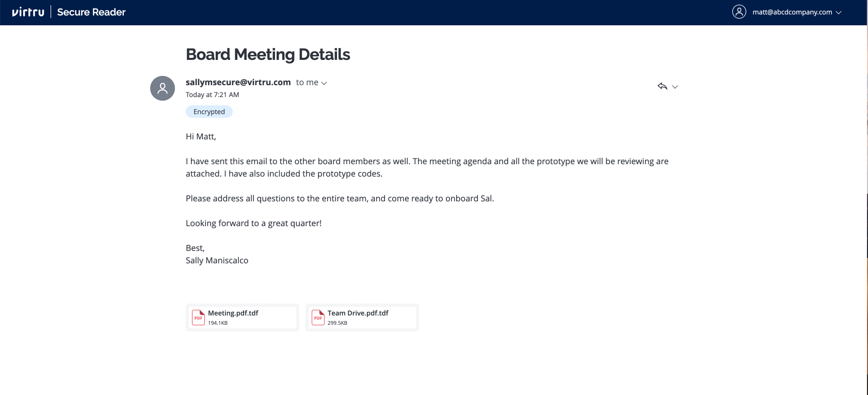Click the 299.5KB file size label

[337, 323]
